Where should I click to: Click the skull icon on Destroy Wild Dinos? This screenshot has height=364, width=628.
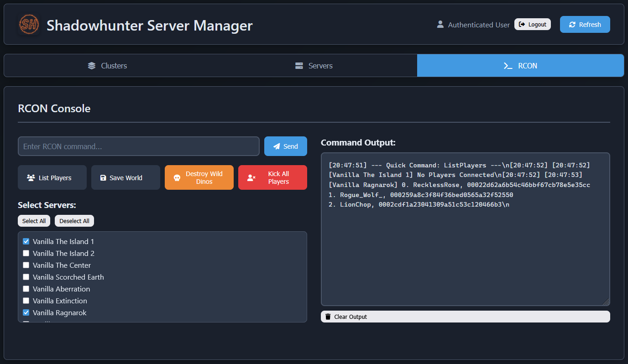click(177, 178)
